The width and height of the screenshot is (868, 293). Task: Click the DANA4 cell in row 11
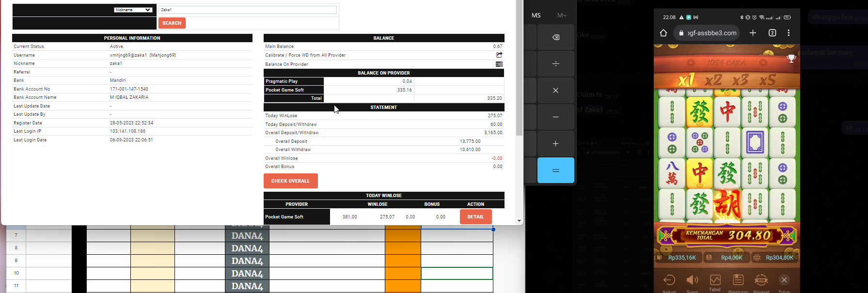(247, 286)
